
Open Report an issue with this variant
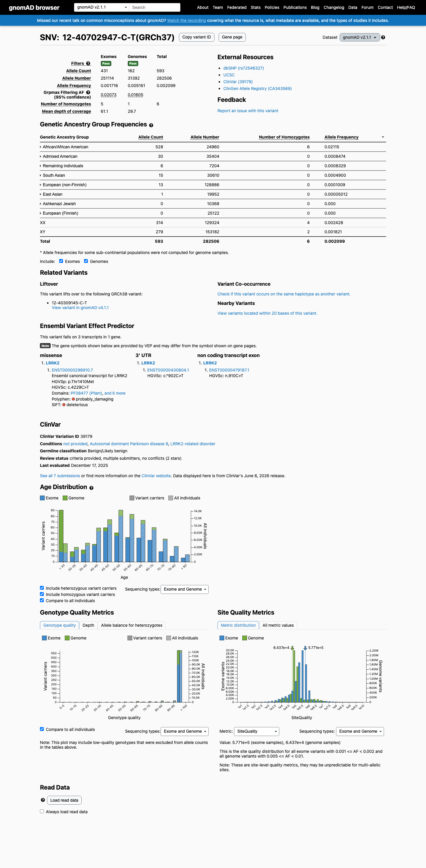point(248,111)
